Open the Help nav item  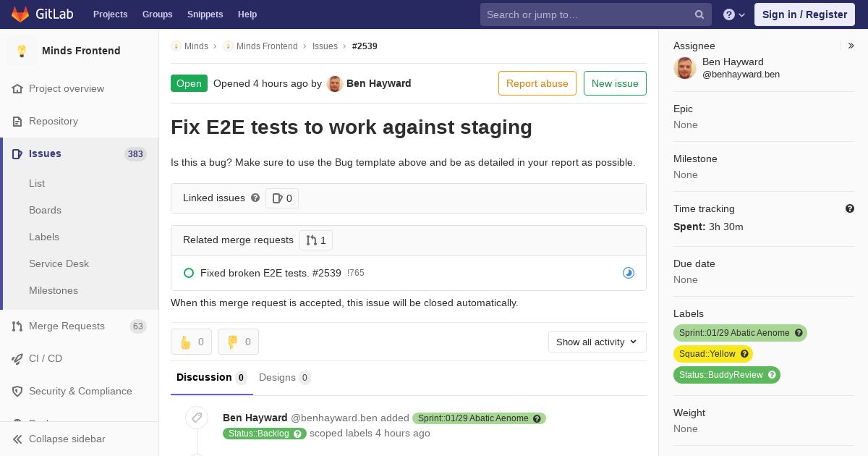coord(247,14)
